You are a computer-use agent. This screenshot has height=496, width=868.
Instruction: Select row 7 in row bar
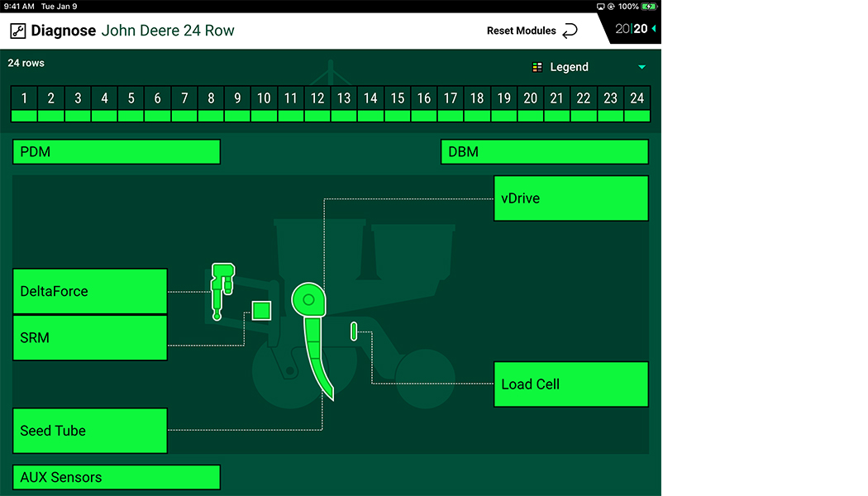[184, 104]
